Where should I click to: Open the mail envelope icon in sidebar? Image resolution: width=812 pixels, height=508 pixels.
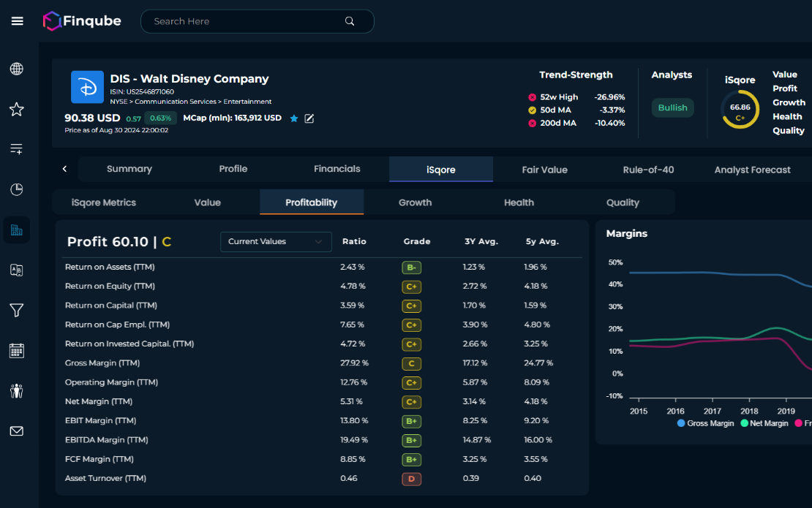click(17, 431)
